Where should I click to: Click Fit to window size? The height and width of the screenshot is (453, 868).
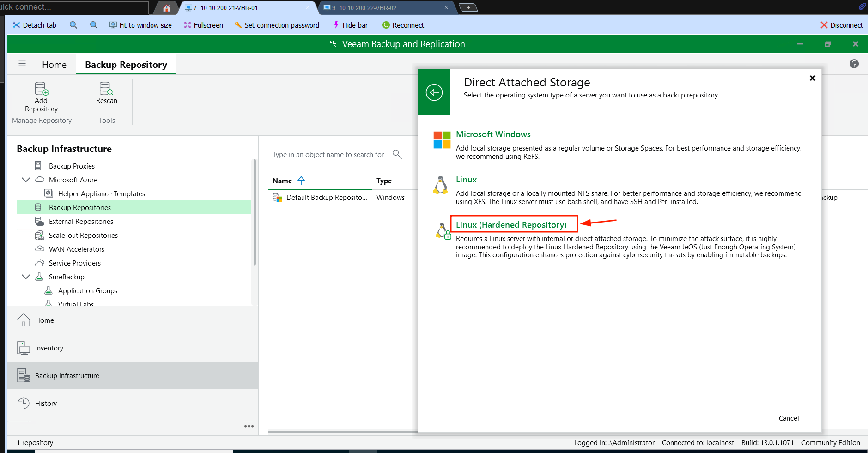click(140, 25)
